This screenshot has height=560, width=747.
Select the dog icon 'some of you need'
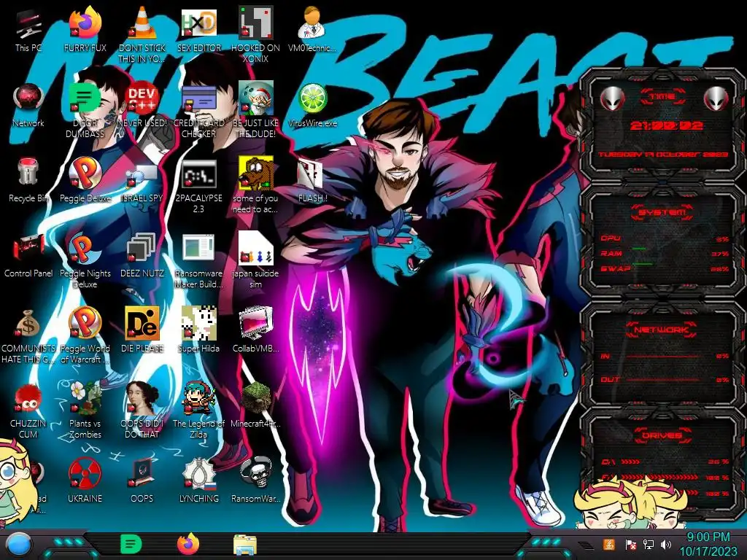(255, 184)
